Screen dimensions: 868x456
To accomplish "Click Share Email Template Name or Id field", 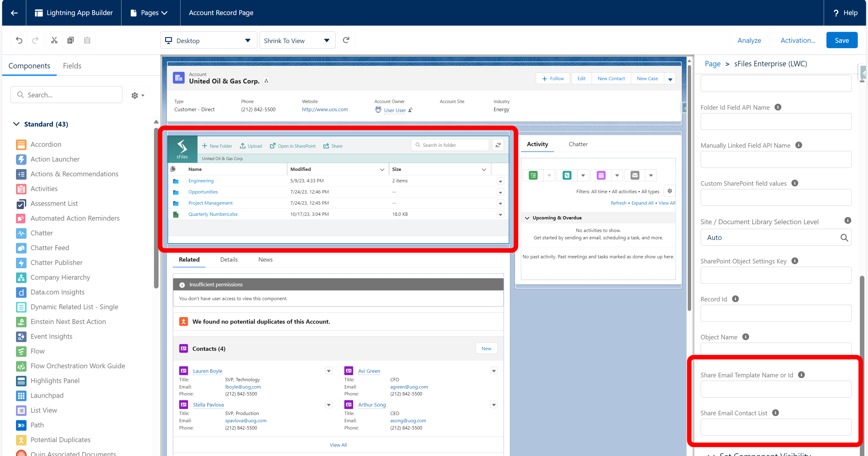I will coord(776,389).
